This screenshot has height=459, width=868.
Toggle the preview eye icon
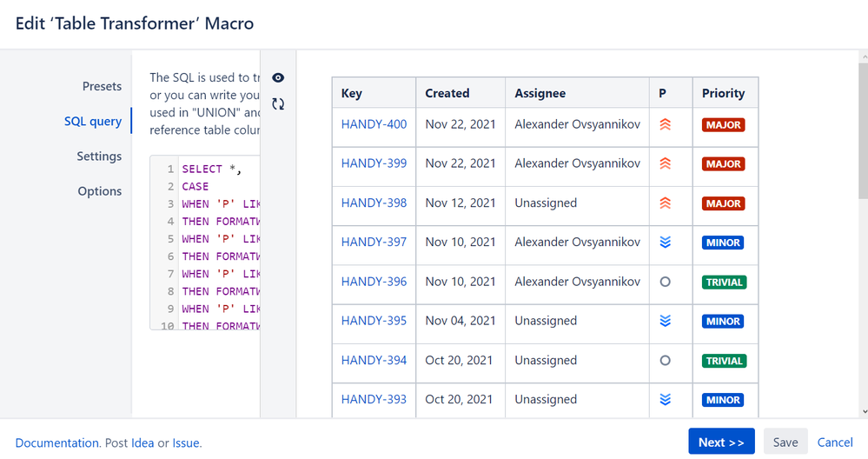pyautogui.click(x=278, y=78)
